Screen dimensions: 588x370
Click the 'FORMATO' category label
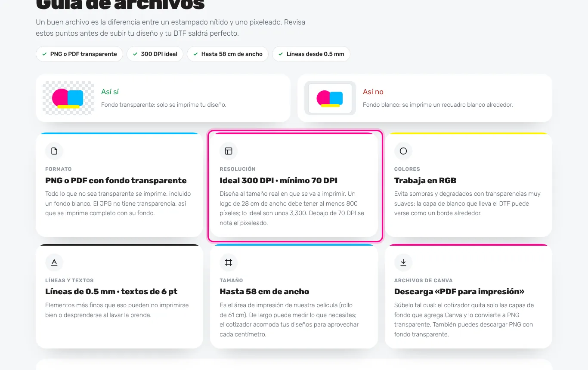pyautogui.click(x=59, y=169)
